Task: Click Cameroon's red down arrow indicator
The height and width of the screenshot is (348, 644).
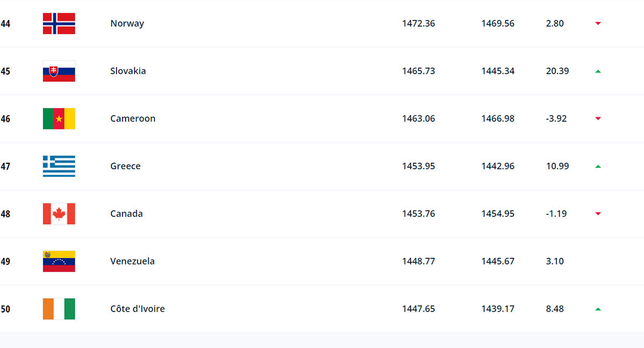Action: 598,119
